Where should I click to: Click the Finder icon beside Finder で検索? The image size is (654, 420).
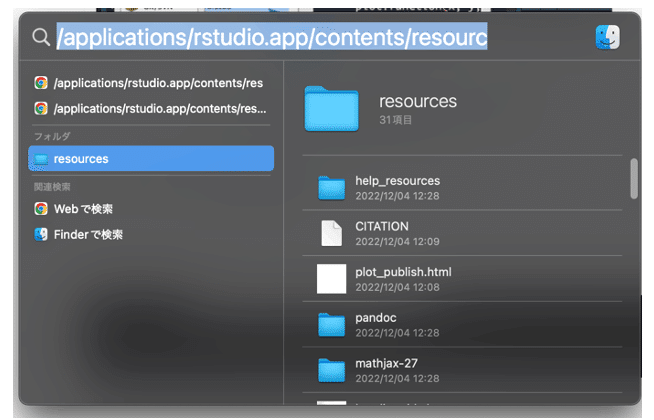(x=41, y=234)
